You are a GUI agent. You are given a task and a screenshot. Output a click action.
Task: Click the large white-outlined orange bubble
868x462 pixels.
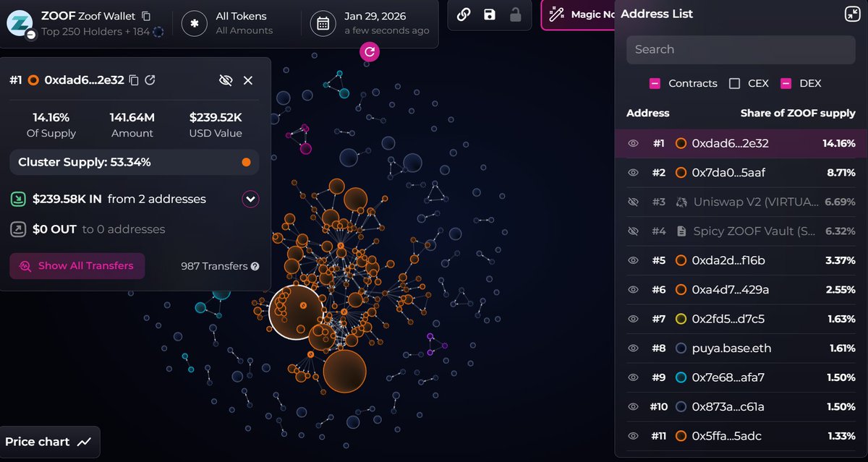296,312
